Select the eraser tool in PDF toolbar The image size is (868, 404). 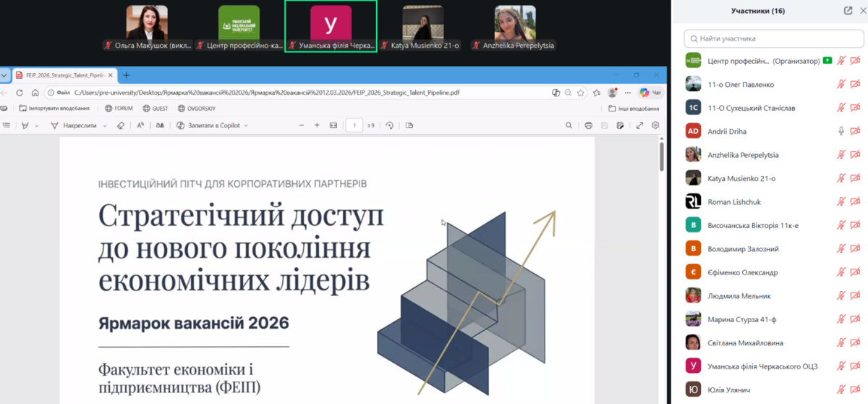pyautogui.click(x=121, y=125)
